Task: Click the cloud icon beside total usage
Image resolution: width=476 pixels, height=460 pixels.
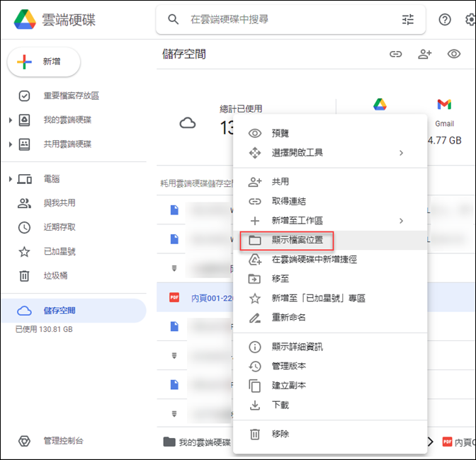Action: point(188,123)
